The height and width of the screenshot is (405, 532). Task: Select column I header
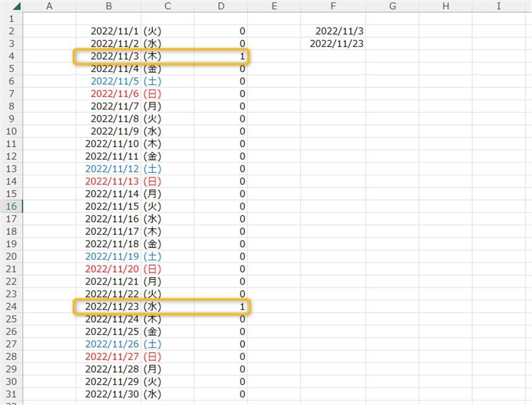coord(498,6)
